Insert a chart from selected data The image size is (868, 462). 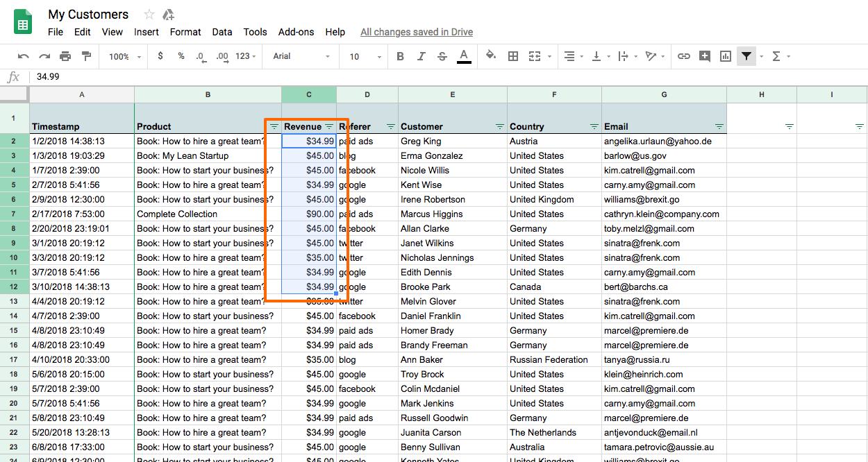pos(726,56)
